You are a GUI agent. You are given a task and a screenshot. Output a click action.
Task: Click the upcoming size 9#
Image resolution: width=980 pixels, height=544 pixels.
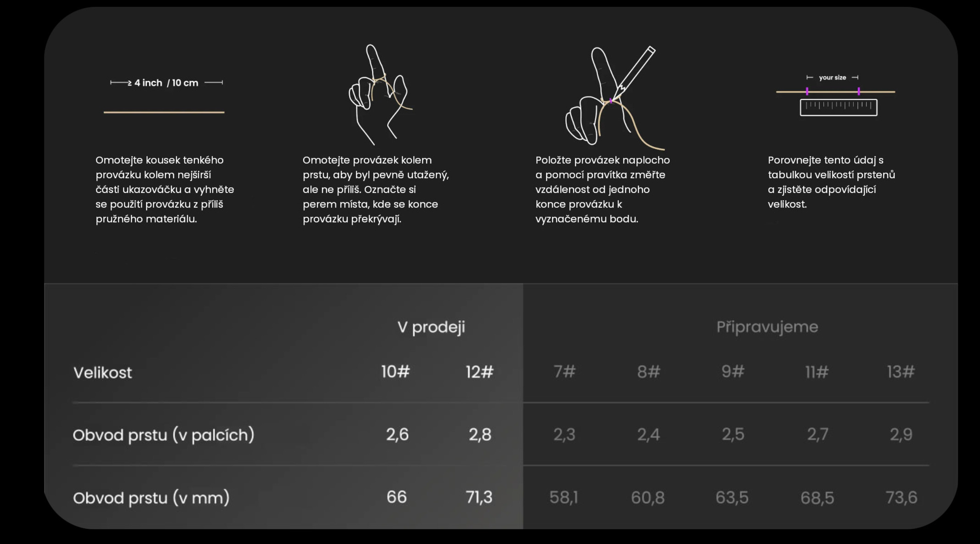pyautogui.click(x=733, y=372)
